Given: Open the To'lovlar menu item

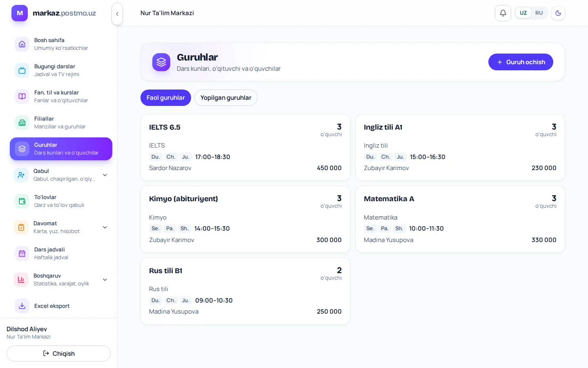Looking at the screenshot, I should point(61,201).
